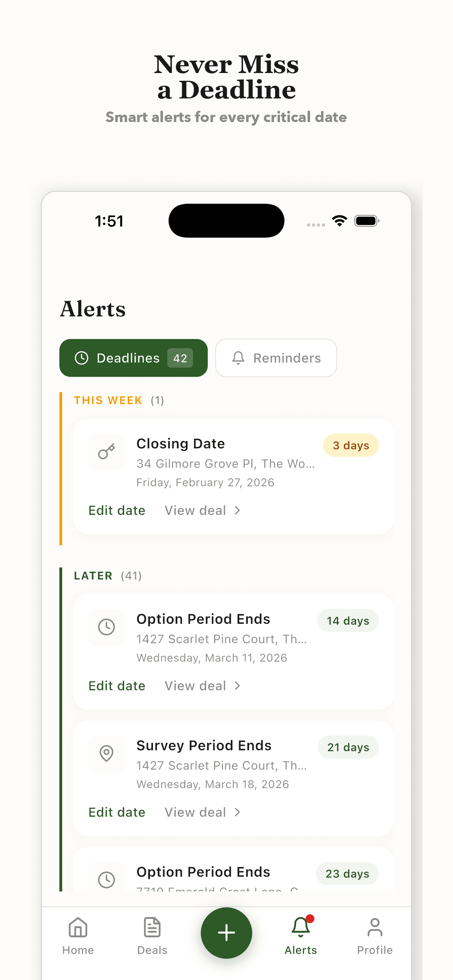Click Edit date on the Closing Date alert
Image resolution: width=453 pixels, height=980 pixels.
[117, 510]
